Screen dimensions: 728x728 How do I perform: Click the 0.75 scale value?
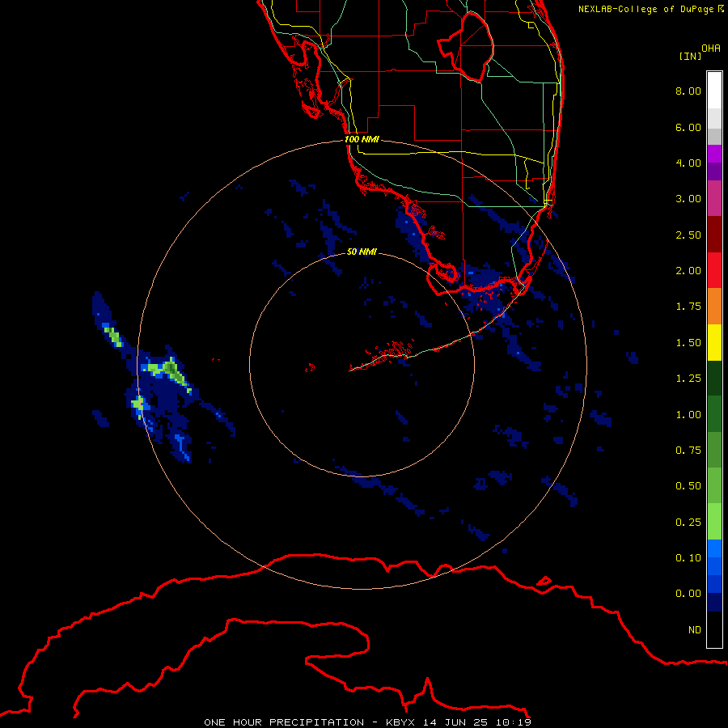point(688,451)
